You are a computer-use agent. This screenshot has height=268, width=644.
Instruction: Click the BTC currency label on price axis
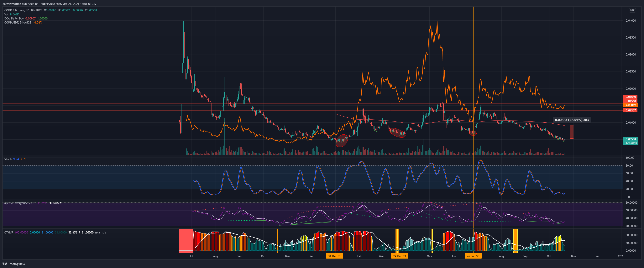[x=632, y=10]
